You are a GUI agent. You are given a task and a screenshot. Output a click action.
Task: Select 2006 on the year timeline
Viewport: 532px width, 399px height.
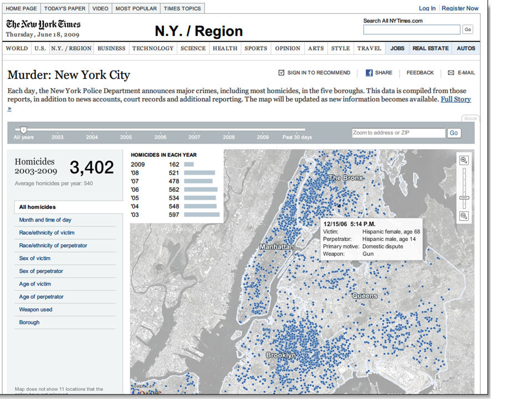tap(160, 137)
